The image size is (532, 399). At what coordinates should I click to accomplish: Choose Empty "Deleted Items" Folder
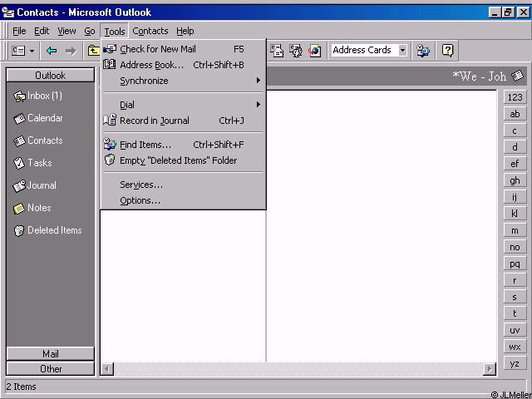[183, 160]
